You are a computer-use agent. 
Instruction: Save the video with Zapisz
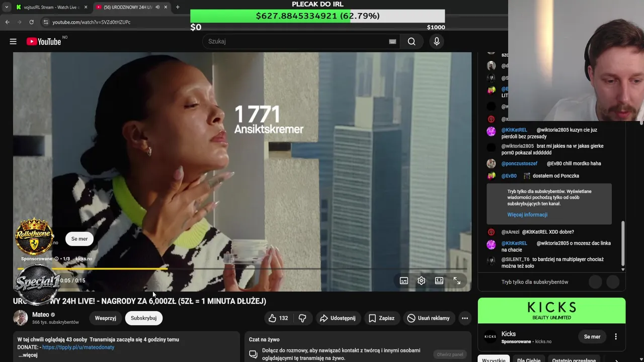[381, 318]
